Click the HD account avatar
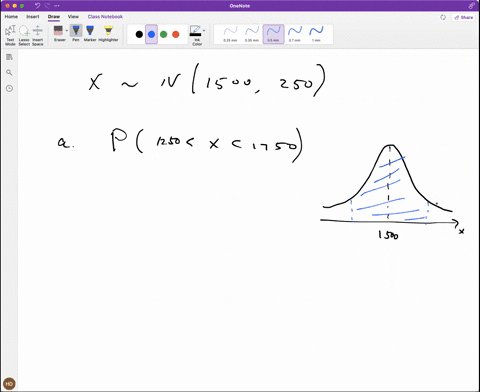 point(9,384)
